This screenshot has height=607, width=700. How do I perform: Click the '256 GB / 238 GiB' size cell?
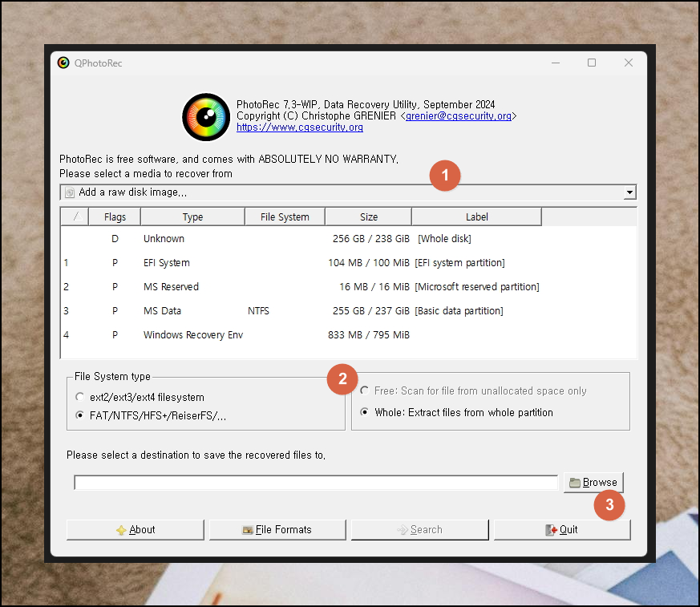[x=370, y=239]
